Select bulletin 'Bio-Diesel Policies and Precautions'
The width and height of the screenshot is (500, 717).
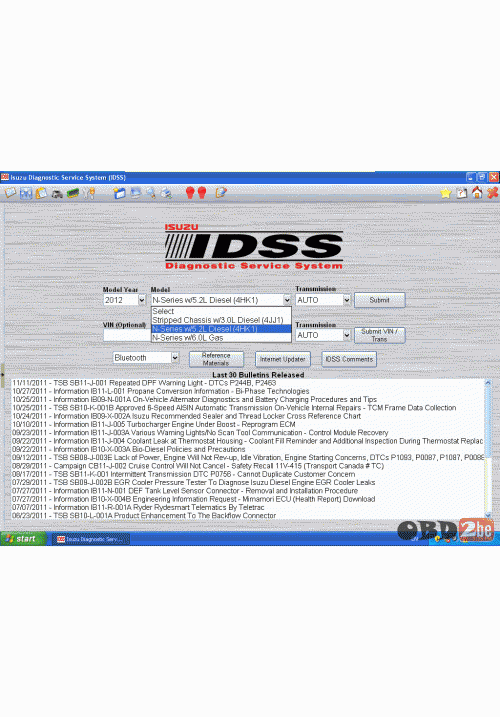tap(129, 449)
